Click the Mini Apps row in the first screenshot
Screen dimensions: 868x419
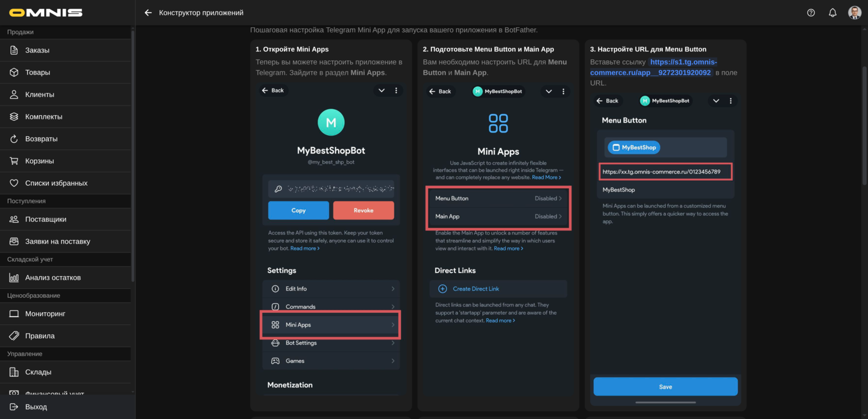click(330, 325)
